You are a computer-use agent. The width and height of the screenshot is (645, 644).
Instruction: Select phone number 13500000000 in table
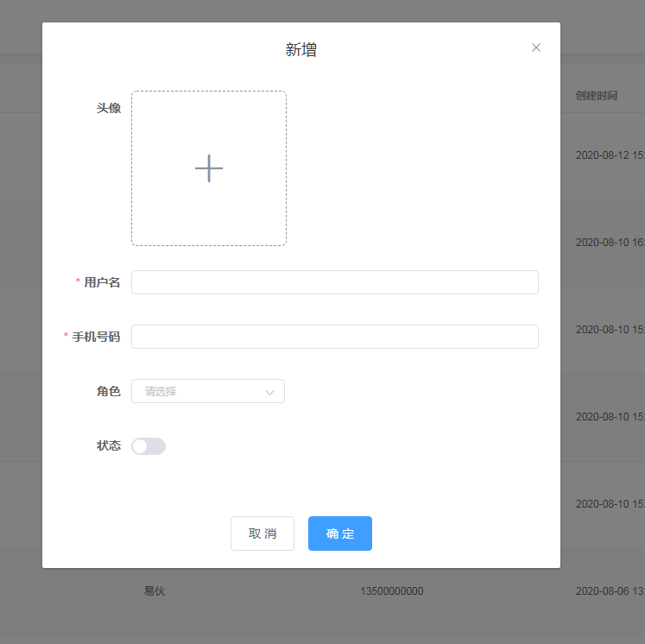(392, 591)
